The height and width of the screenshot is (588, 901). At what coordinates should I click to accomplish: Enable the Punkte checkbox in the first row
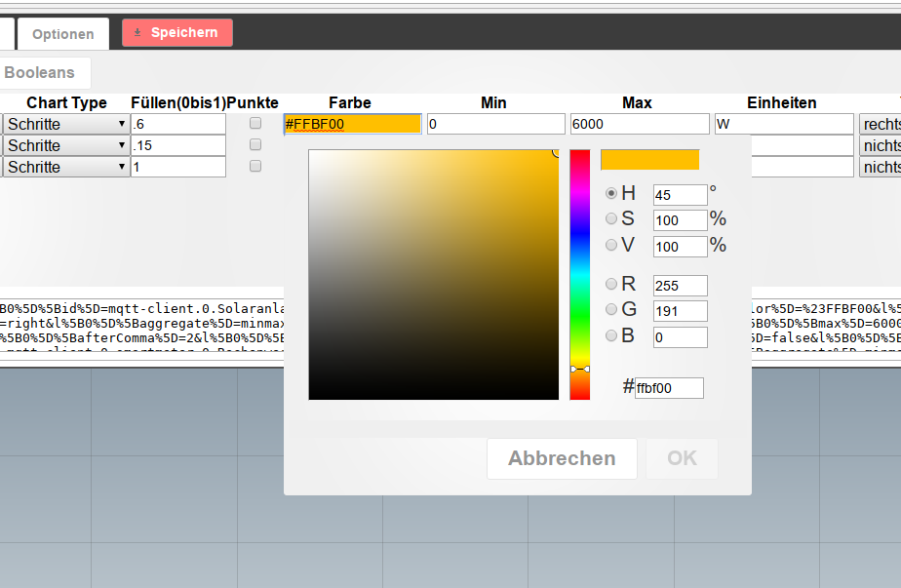255,123
